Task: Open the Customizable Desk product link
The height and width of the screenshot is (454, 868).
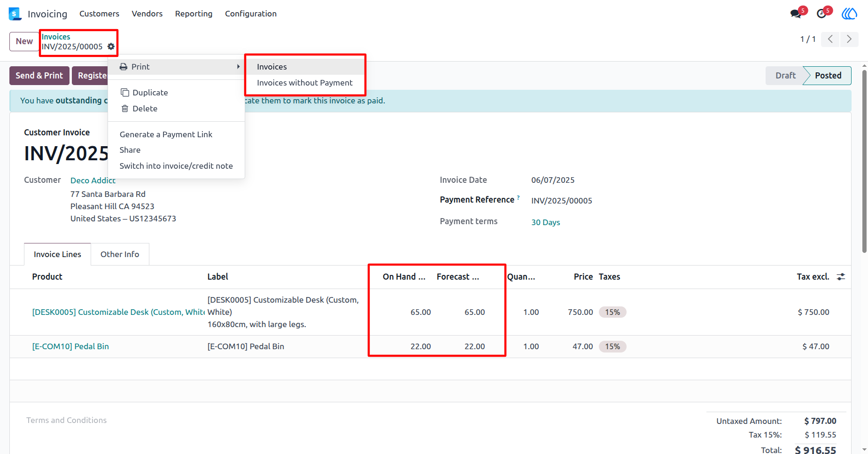Action: coord(118,312)
